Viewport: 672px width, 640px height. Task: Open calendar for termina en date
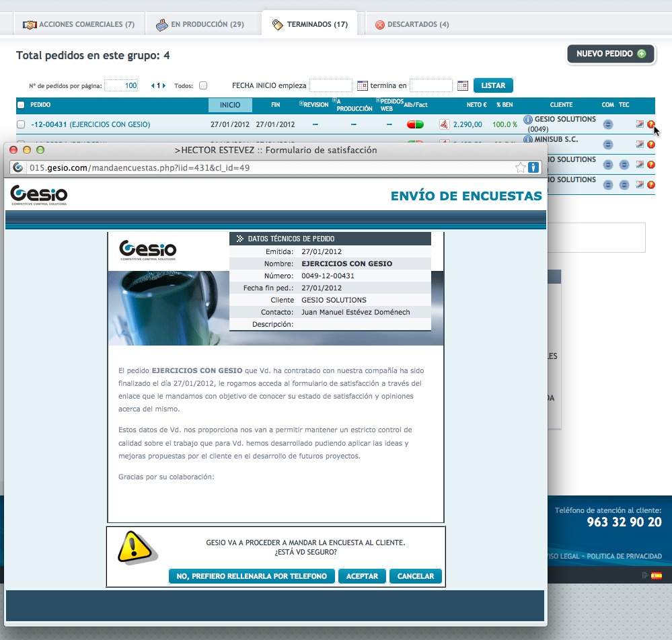click(x=462, y=85)
